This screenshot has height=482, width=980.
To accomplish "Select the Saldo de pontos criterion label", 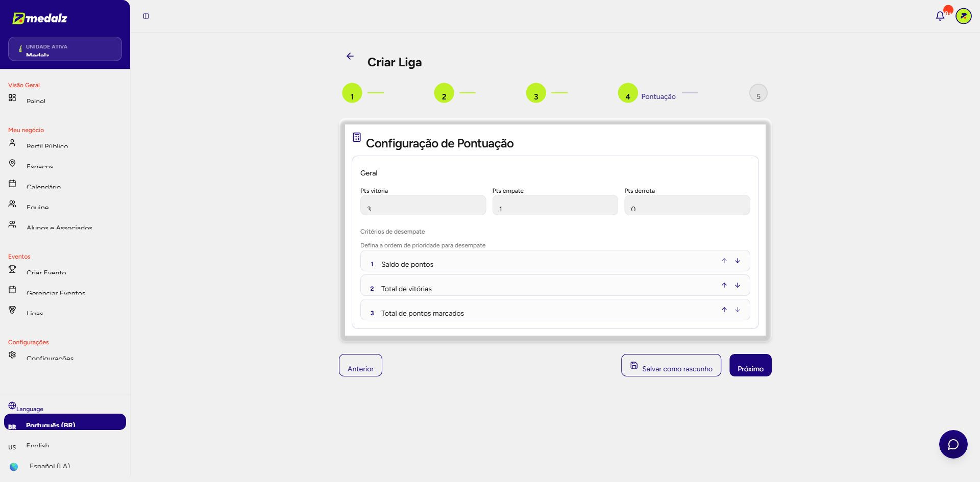I will 407,264.
